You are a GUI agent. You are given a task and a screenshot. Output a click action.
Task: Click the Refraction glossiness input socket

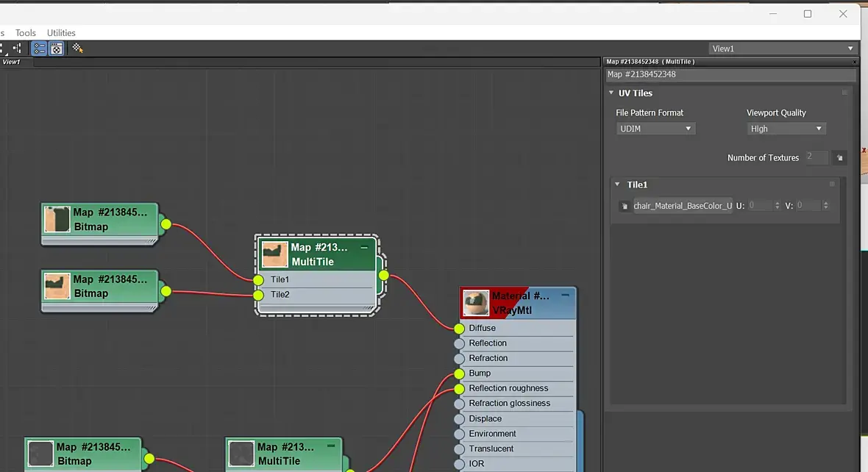pyautogui.click(x=459, y=404)
